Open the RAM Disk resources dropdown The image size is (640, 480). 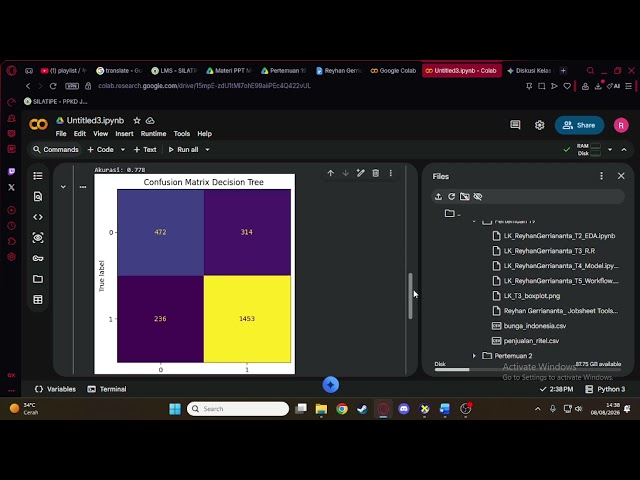click(x=610, y=150)
